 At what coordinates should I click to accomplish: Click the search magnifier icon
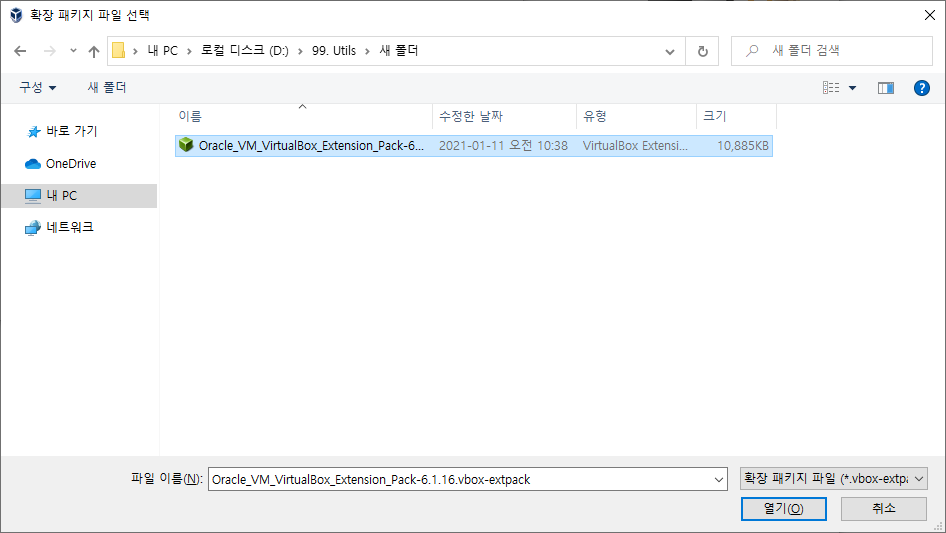[x=752, y=51]
